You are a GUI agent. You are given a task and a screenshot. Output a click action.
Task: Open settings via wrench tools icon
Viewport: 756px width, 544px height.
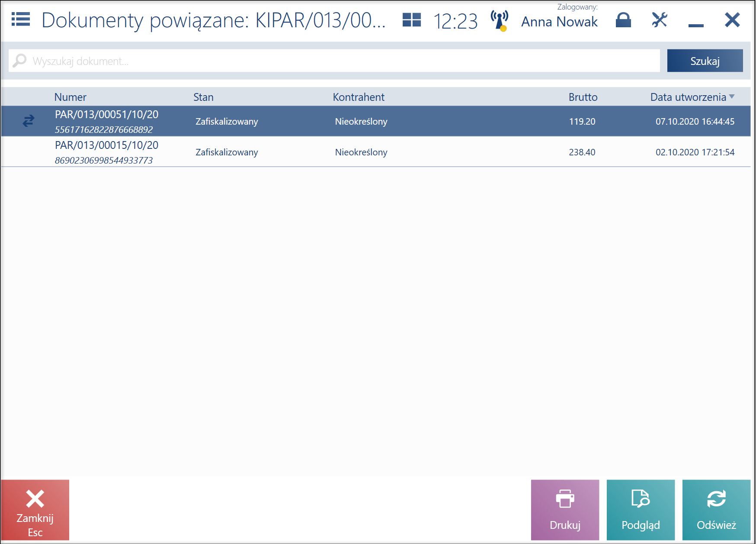click(x=660, y=20)
